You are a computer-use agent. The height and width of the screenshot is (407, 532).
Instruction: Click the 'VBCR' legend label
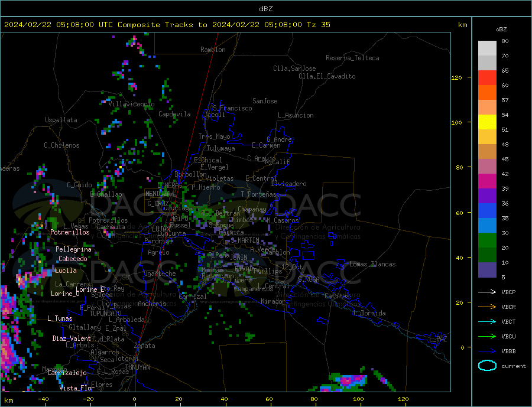point(508,307)
